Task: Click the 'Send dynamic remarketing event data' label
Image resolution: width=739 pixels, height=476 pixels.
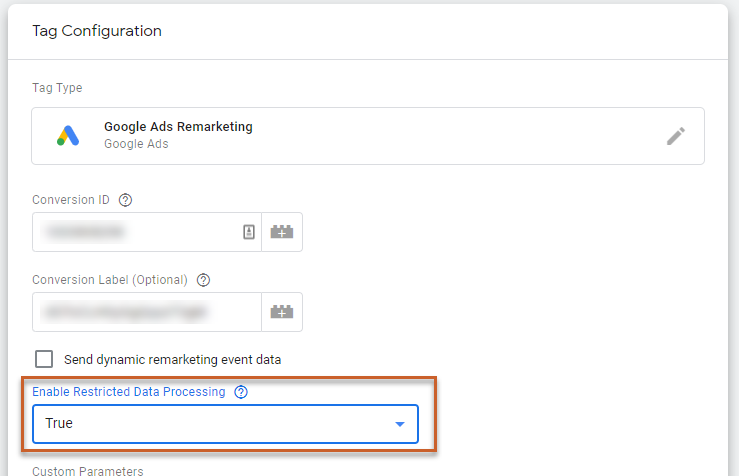Action: click(172, 359)
